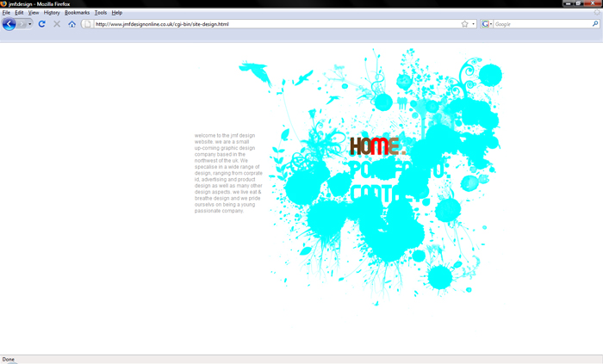Go to the Home page icon
Viewport: 603px width, 364px height.
71,24
